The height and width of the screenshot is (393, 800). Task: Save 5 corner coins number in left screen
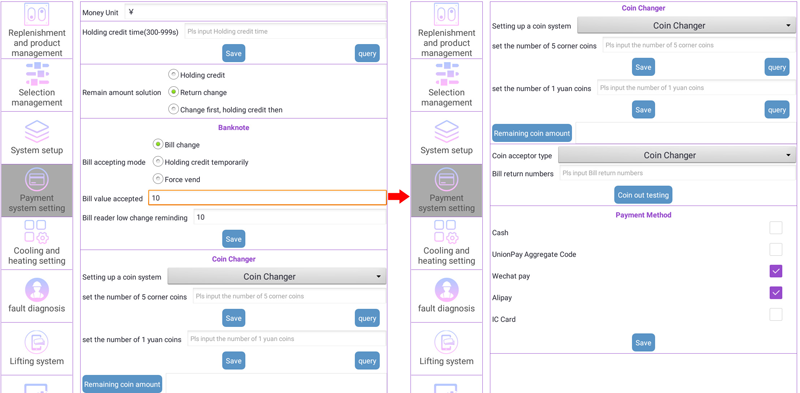click(x=233, y=318)
